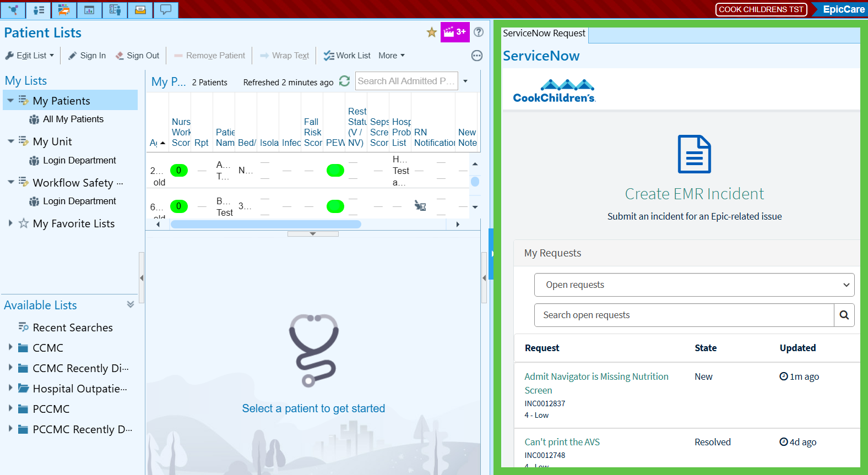Select the All My Patients list

pos(73,119)
